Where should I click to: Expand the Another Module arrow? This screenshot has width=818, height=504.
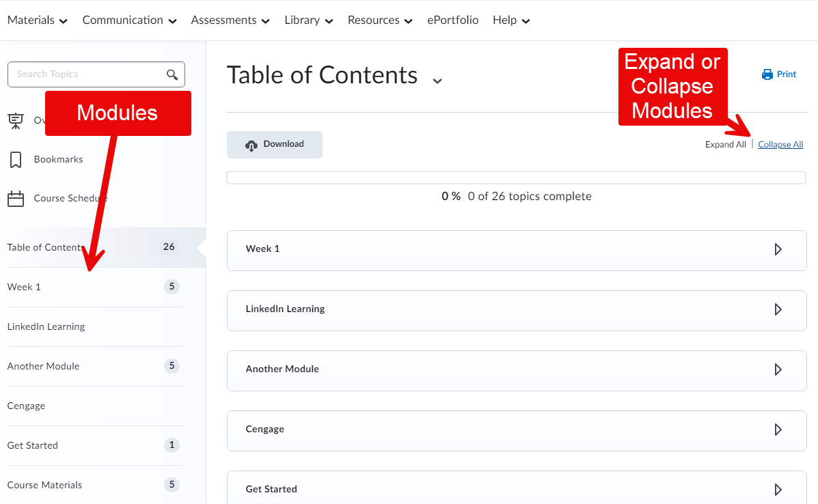[x=778, y=369]
